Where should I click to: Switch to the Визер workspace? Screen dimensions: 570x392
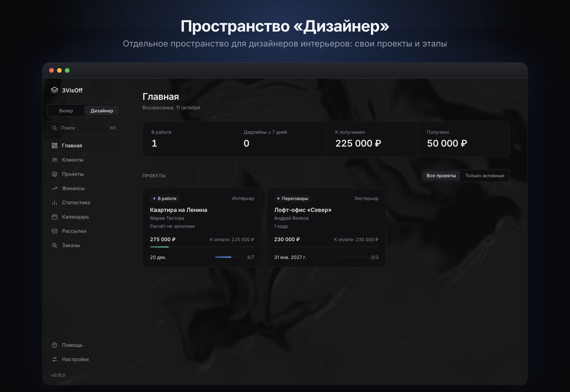(x=66, y=111)
